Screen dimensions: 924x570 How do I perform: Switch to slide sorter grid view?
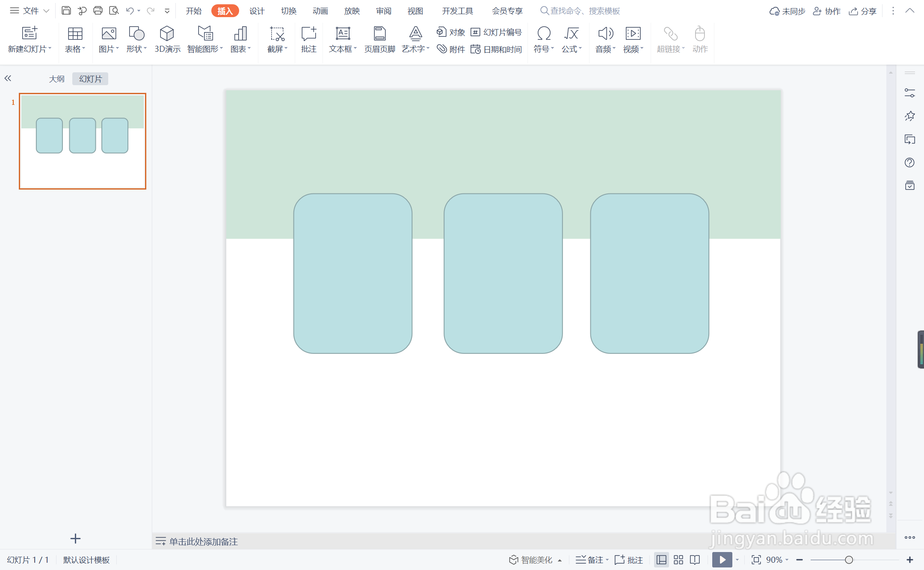pos(678,560)
